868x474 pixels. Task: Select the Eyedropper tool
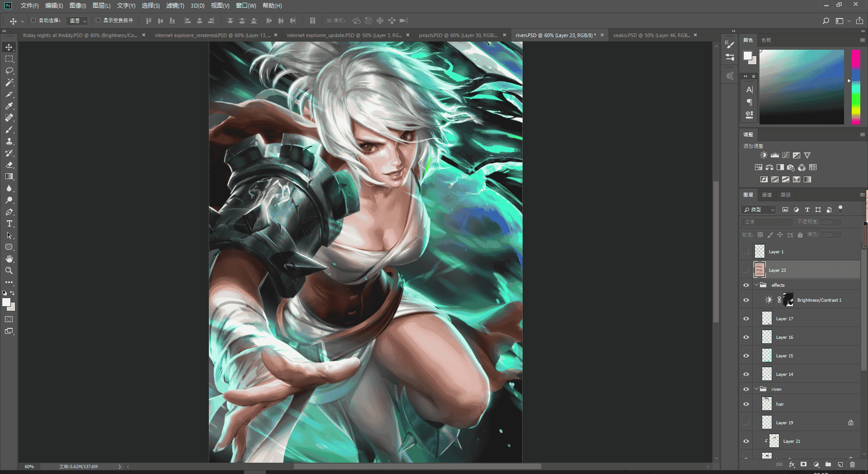click(x=9, y=106)
